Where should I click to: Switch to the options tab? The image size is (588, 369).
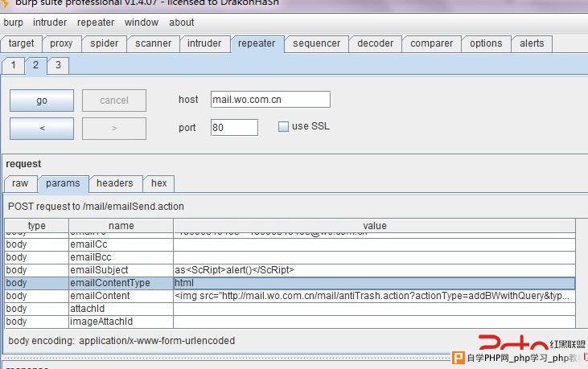click(486, 43)
